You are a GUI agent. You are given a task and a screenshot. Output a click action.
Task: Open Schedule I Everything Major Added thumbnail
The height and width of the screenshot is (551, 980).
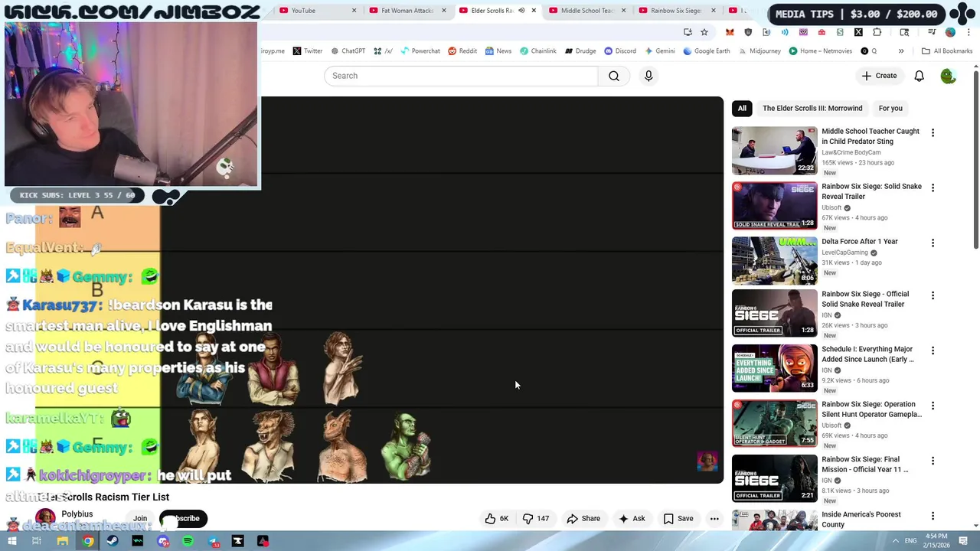point(774,369)
